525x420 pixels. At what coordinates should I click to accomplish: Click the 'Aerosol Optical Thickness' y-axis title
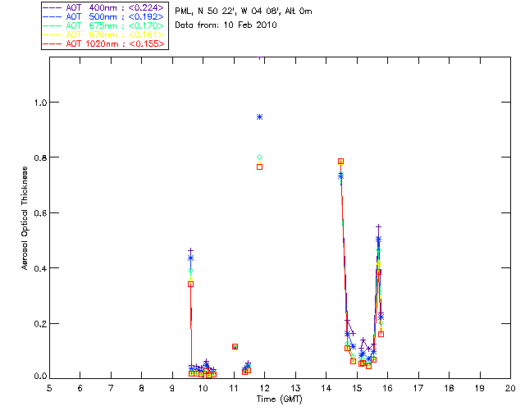[x=25, y=218]
